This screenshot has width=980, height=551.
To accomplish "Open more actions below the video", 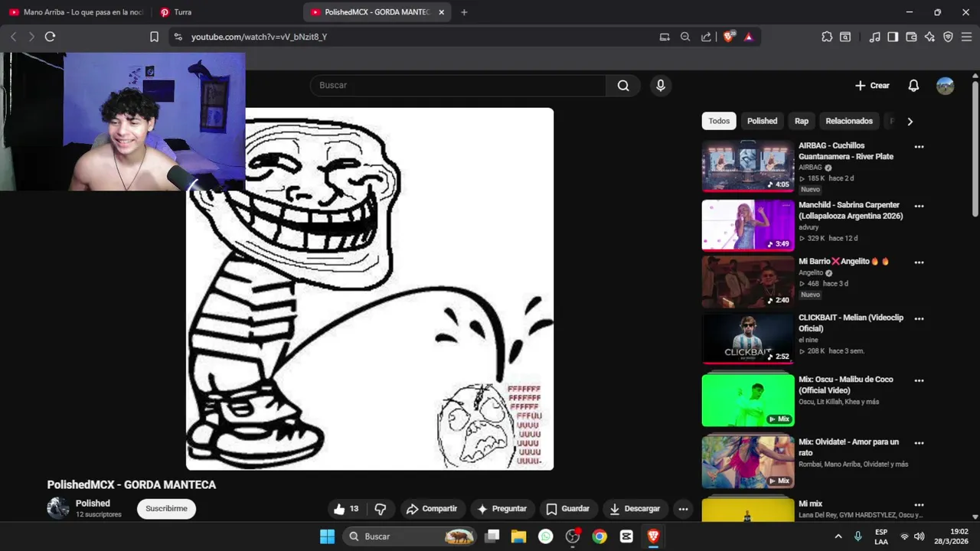I will (x=683, y=509).
